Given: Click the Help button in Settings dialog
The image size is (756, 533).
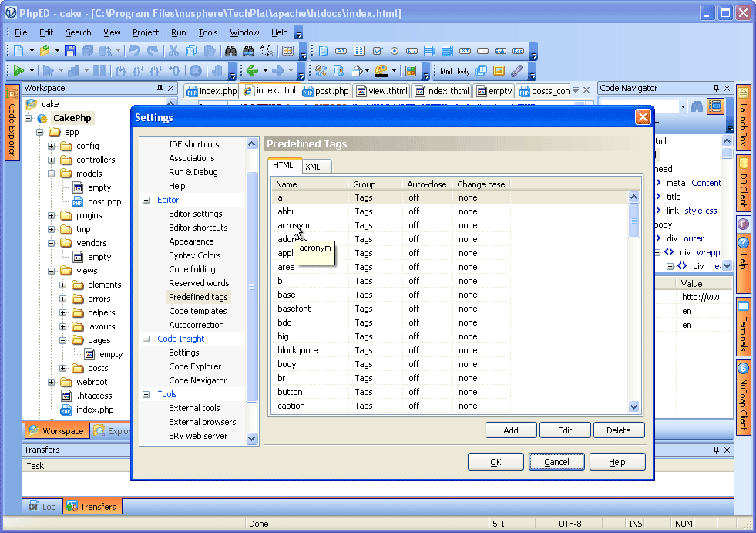Looking at the screenshot, I should tap(617, 462).
